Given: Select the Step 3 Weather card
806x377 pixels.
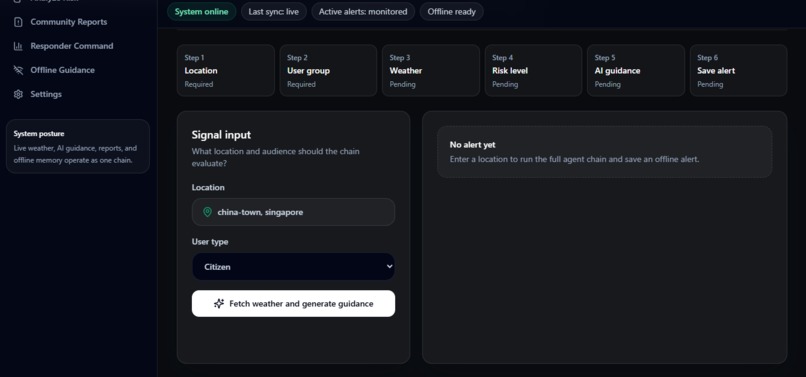Looking at the screenshot, I should point(431,70).
